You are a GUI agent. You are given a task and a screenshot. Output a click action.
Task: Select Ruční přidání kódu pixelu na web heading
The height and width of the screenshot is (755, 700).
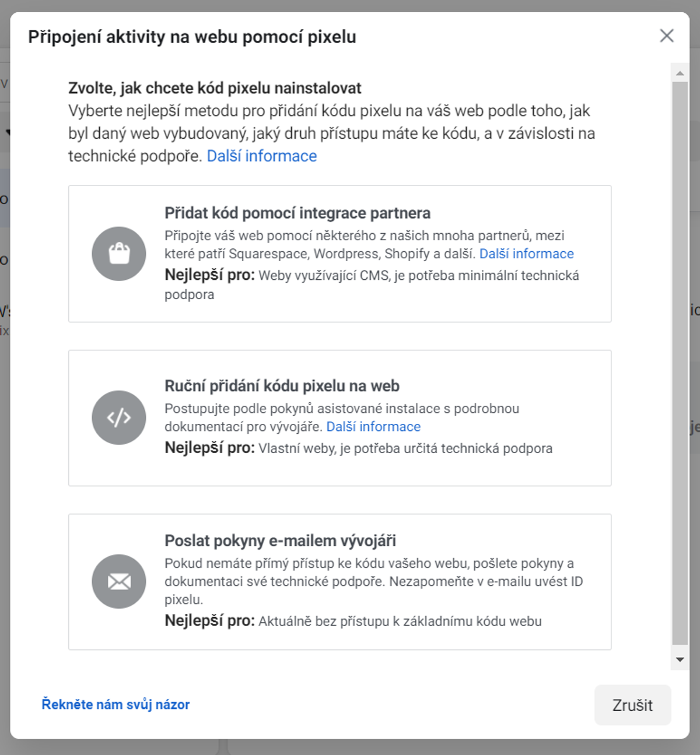click(282, 386)
